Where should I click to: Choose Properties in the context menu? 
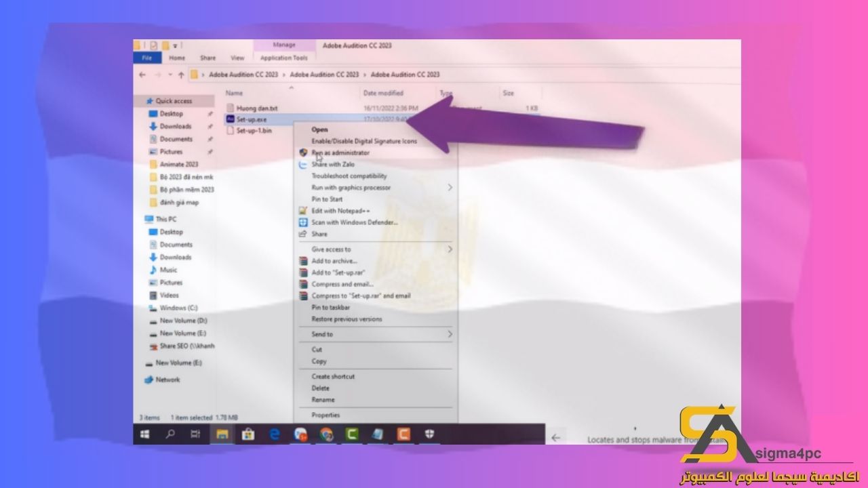click(325, 415)
